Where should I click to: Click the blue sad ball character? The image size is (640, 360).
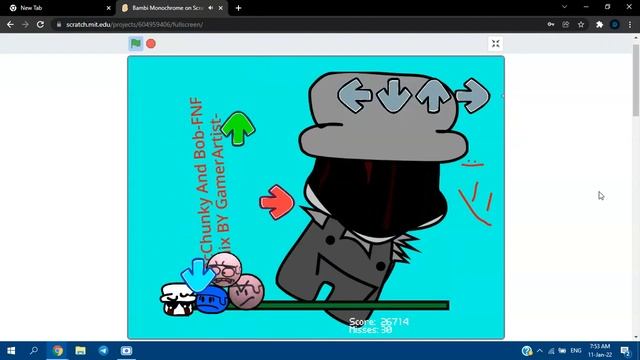click(x=212, y=300)
